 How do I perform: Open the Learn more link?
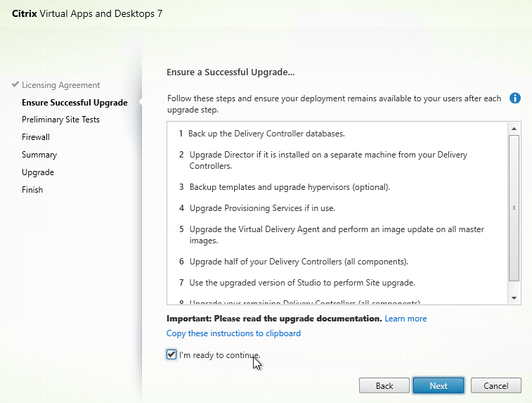[406, 319]
